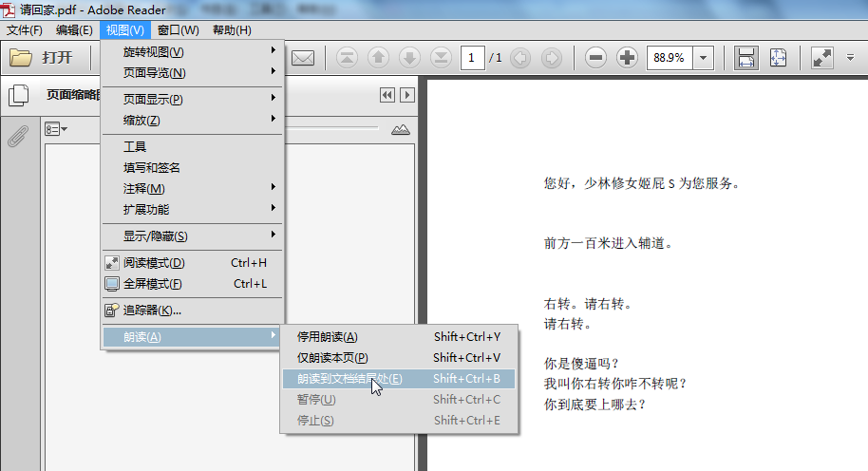The width and height of the screenshot is (868, 471).
Task: Open the toolbar overflow dropdown arrow
Action: (851, 58)
